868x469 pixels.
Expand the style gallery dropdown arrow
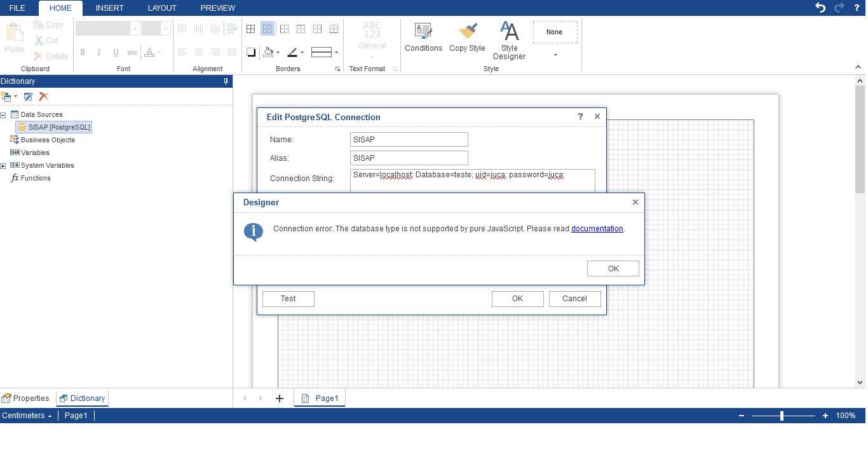[555, 55]
